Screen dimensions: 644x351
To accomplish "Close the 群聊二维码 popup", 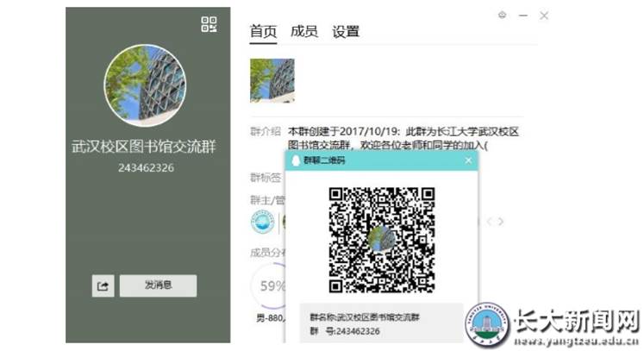I will (x=468, y=160).
